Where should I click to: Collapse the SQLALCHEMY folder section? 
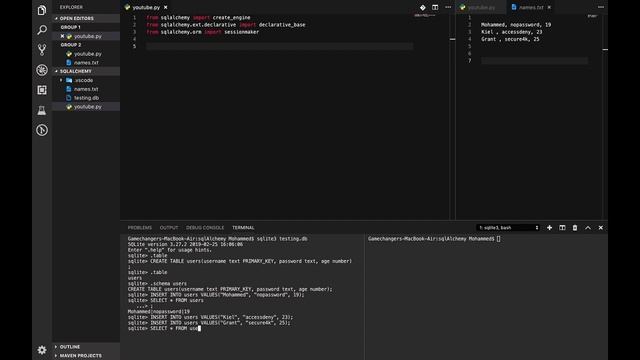(x=86, y=71)
